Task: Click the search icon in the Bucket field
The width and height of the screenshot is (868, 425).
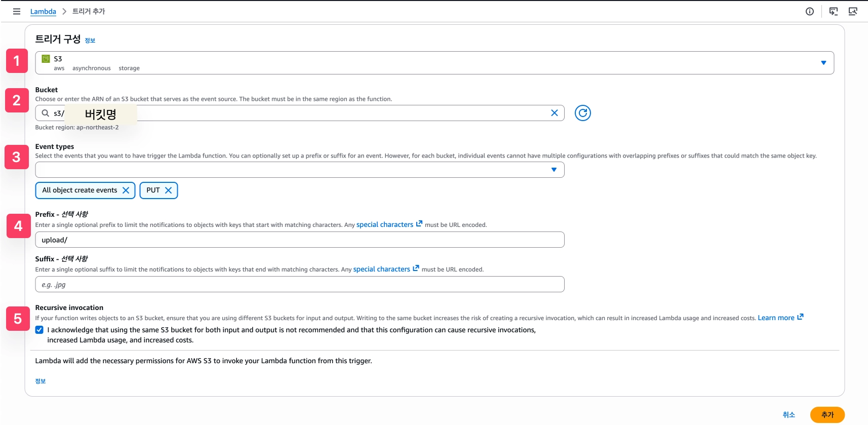Action: tap(46, 113)
